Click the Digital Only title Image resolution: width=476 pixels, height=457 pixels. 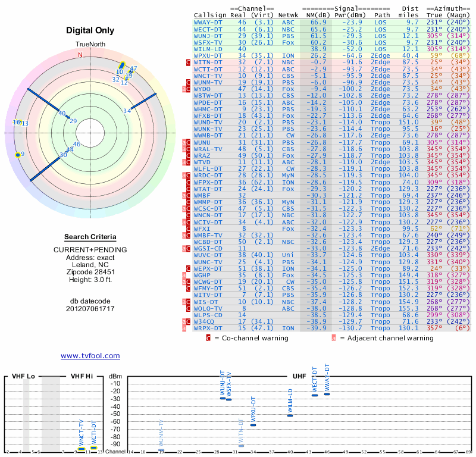click(90, 30)
